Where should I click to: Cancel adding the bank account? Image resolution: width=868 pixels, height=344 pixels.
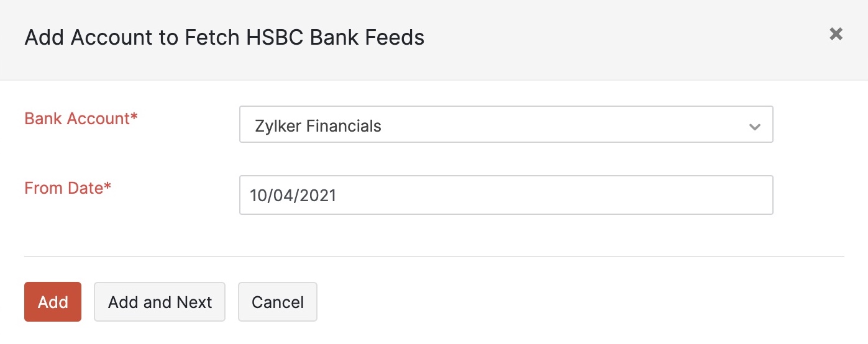[x=278, y=302]
